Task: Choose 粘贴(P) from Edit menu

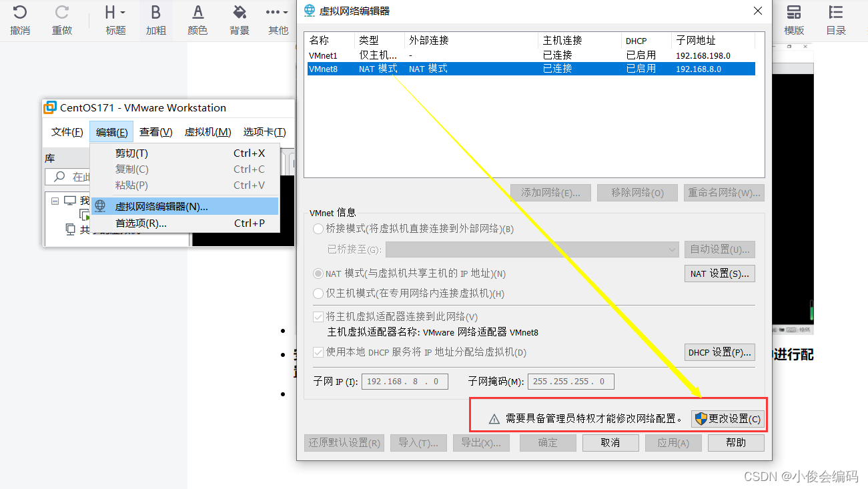Action: [185, 185]
